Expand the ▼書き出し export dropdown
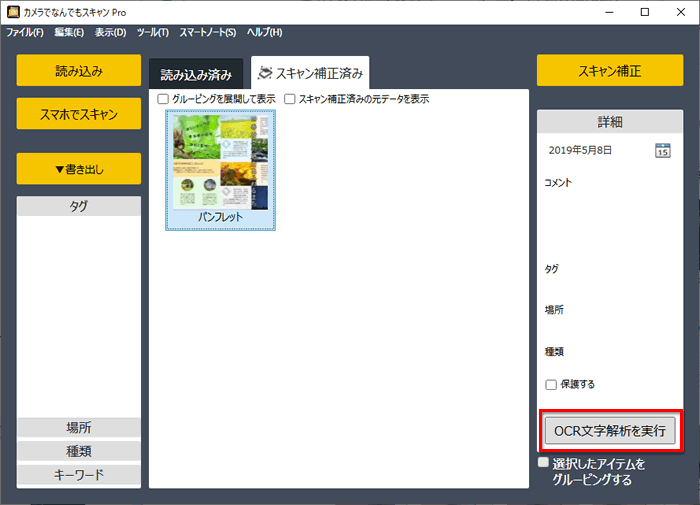Screen dimensions: 700x505 tap(79, 169)
